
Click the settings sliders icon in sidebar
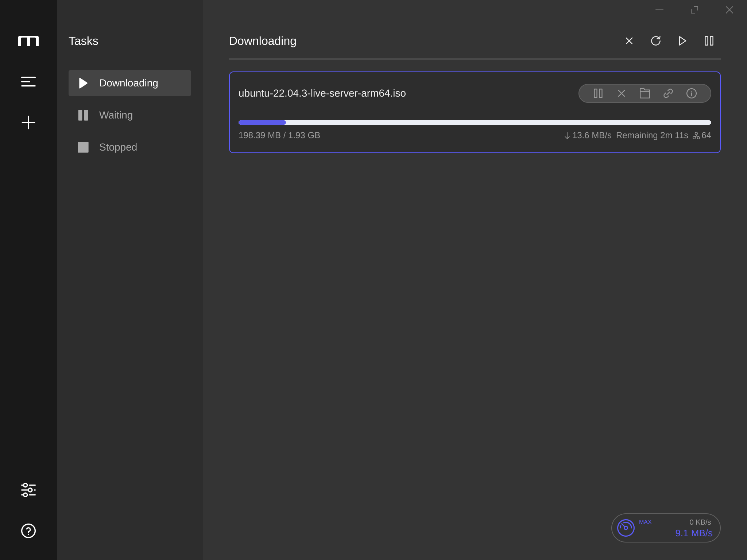(28, 490)
